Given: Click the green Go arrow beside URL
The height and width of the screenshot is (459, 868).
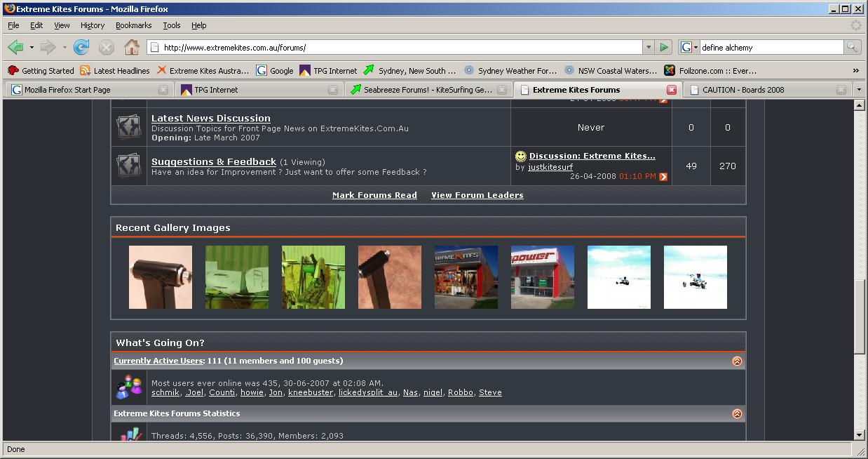Looking at the screenshot, I should pyautogui.click(x=663, y=47).
